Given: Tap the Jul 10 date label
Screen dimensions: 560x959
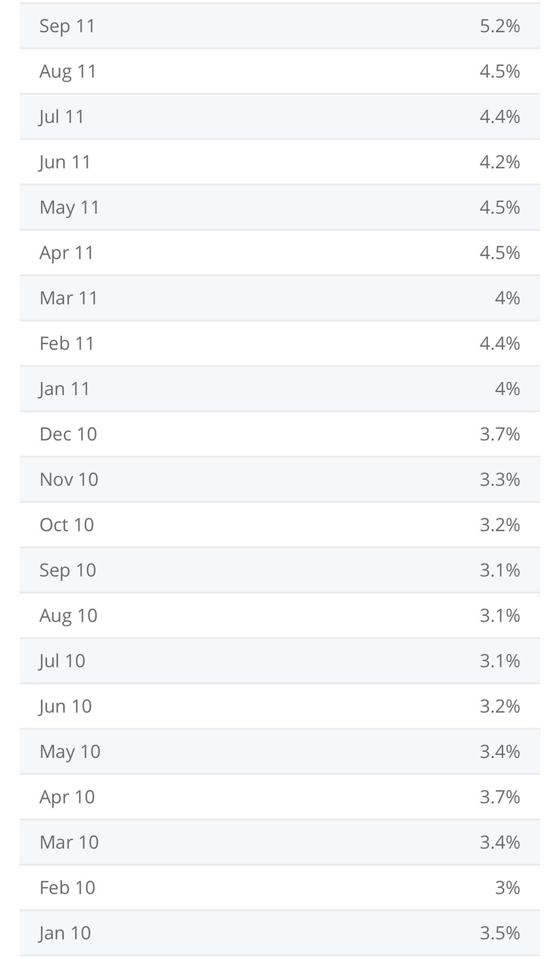Looking at the screenshot, I should point(62,661).
